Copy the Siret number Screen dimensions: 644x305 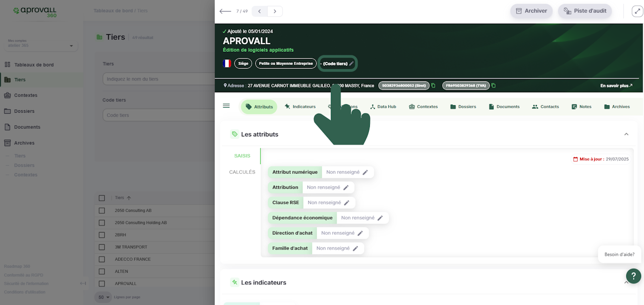433,86
